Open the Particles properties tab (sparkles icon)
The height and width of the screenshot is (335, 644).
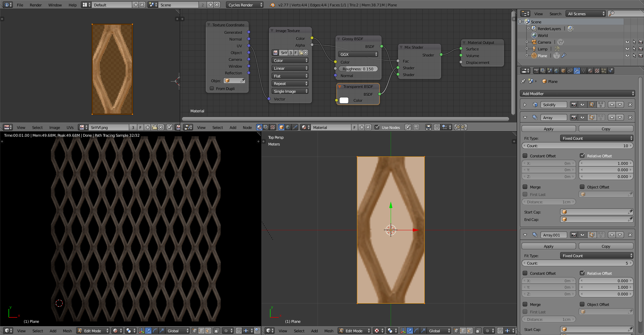[x=604, y=71]
